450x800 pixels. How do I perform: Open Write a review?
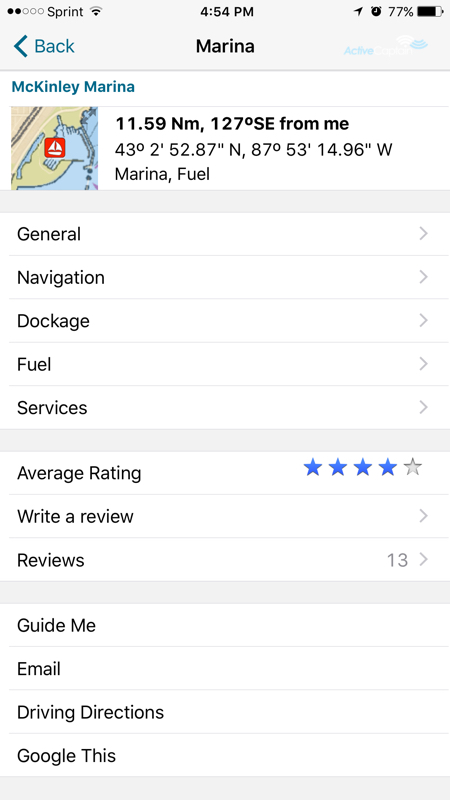click(225, 516)
